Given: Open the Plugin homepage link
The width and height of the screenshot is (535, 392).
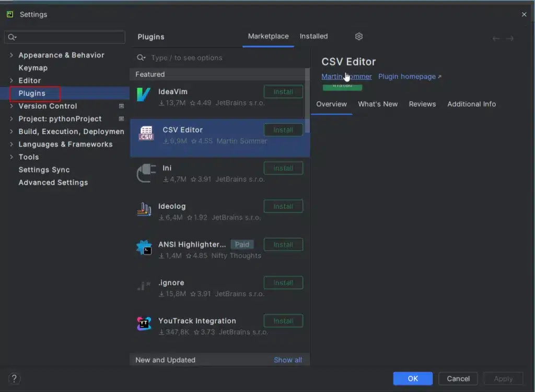Looking at the screenshot, I should tap(409, 77).
